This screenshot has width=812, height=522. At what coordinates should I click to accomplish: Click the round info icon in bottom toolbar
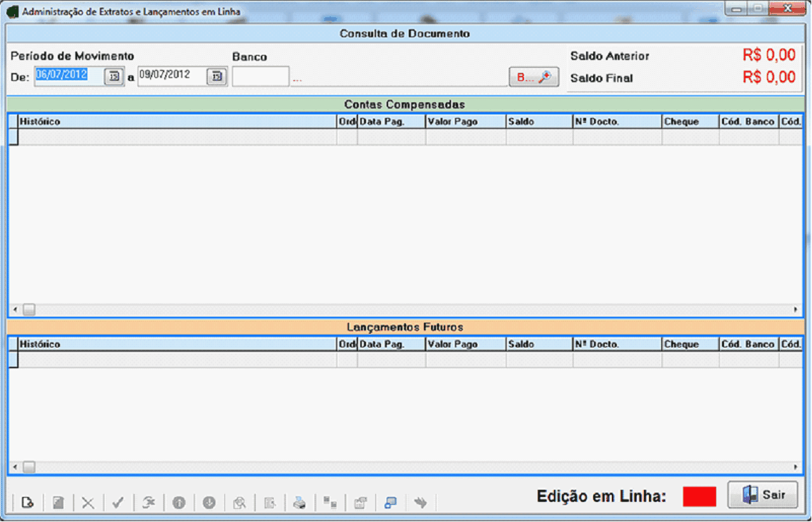click(179, 503)
